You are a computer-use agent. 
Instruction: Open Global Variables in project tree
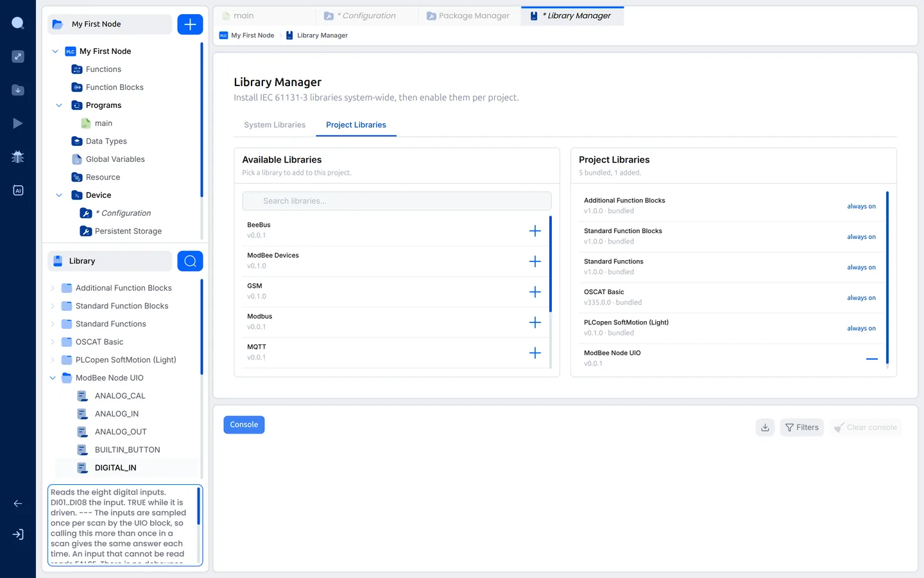pyautogui.click(x=115, y=159)
